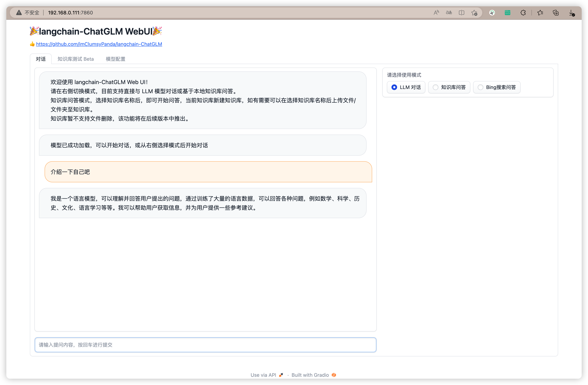Open the 模型配置 tab

coord(115,59)
